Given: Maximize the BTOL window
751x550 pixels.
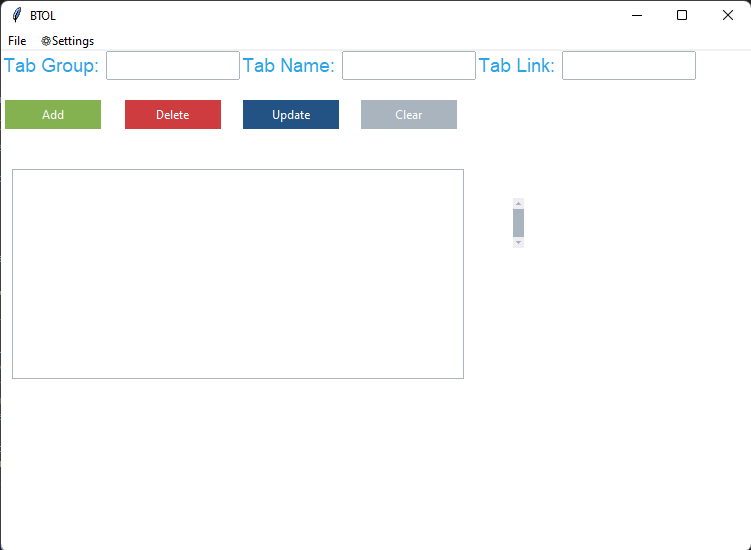Looking at the screenshot, I should [682, 15].
